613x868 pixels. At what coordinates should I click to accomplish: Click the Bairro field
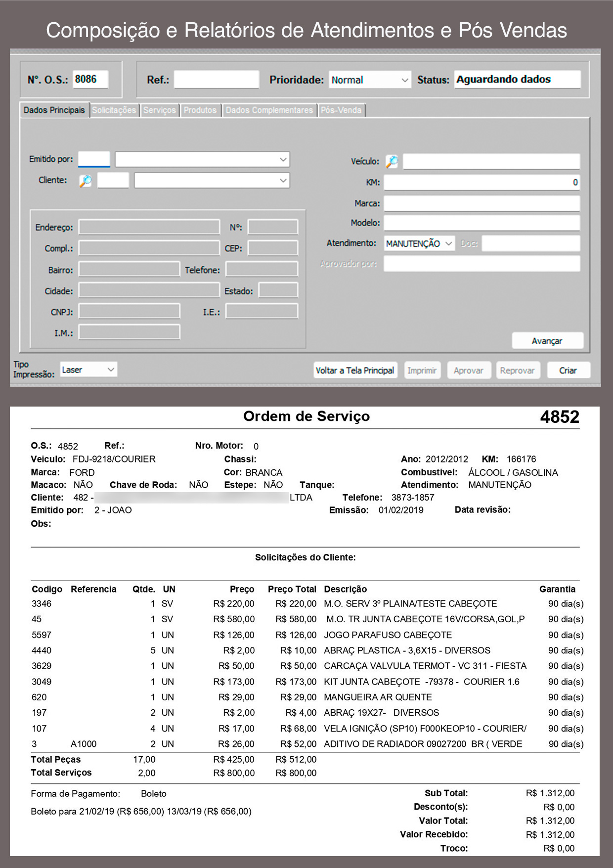(130, 270)
